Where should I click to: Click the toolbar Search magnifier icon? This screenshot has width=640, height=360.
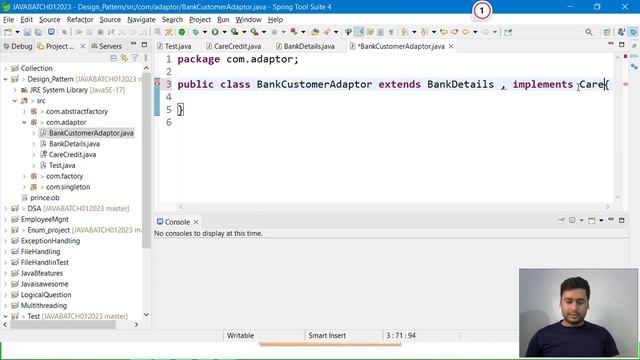coord(589,32)
